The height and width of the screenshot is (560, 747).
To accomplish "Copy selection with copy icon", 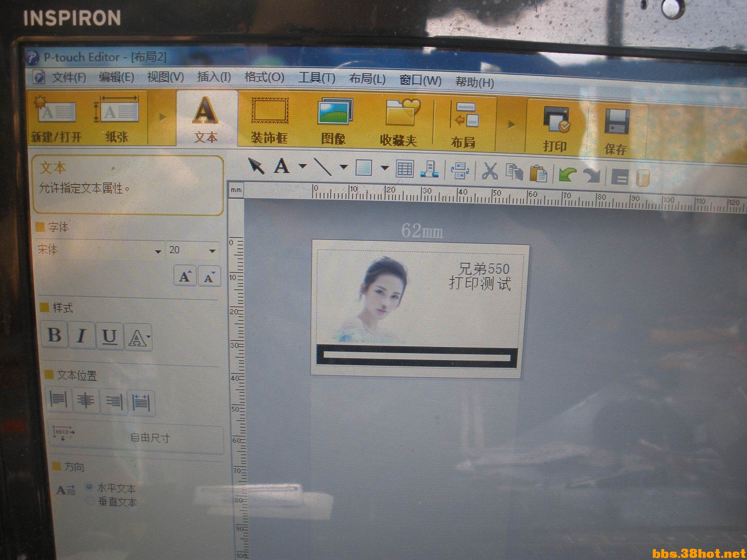I will click(x=514, y=172).
